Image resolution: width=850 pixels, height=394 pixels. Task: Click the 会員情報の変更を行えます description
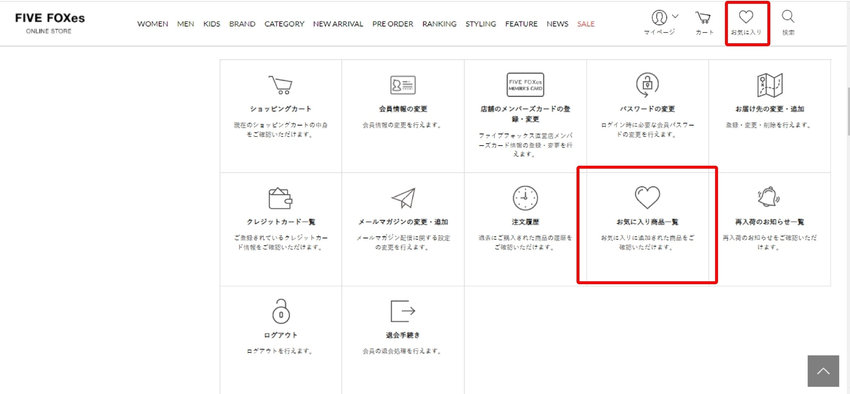click(403, 125)
